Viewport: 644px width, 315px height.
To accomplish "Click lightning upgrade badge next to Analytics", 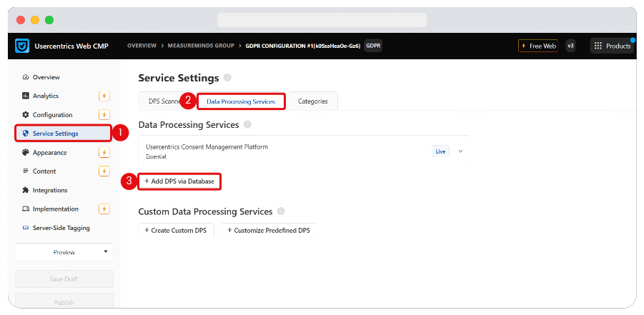I will [104, 96].
